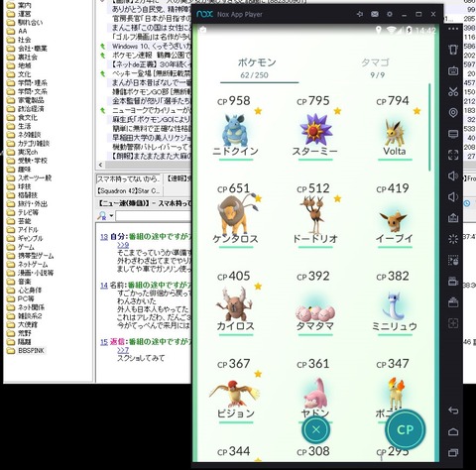
Task: Change sort order with the CP button
Action: click(x=406, y=429)
